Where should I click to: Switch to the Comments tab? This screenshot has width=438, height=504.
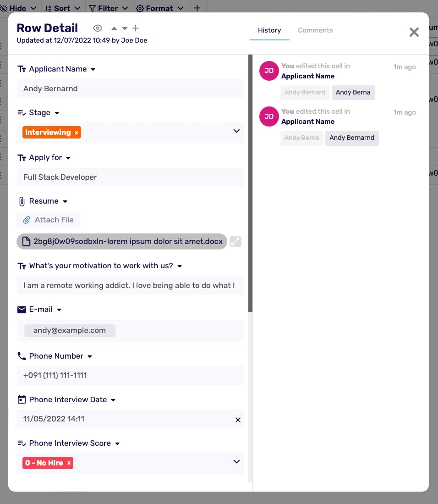(315, 30)
